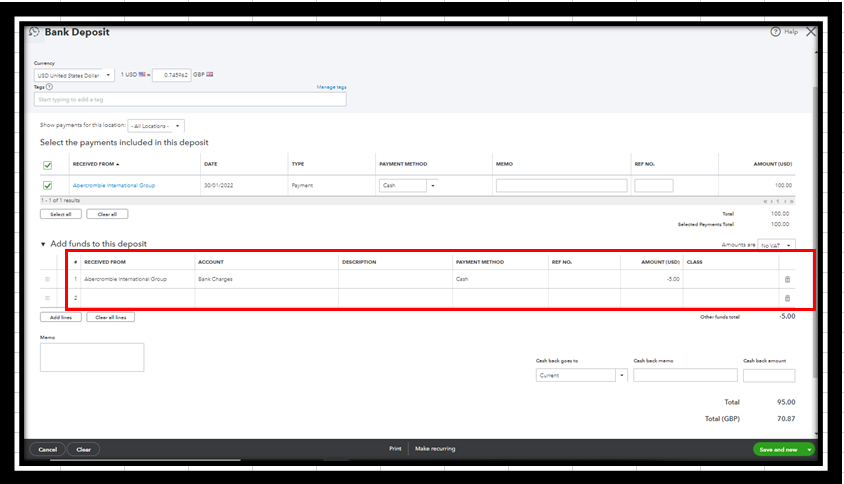This screenshot has height=484, width=844.
Task: Click the vertical scrollbar of the form
Action: (816, 232)
